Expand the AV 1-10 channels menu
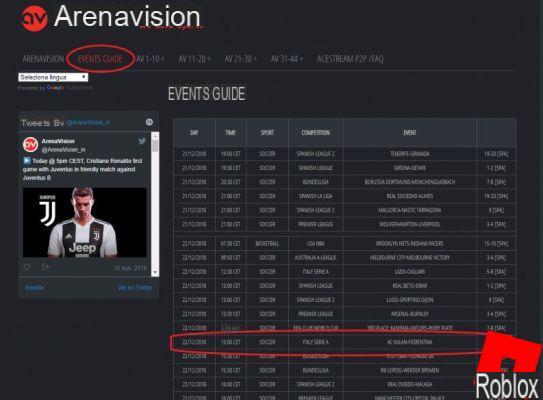 click(x=150, y=59)
